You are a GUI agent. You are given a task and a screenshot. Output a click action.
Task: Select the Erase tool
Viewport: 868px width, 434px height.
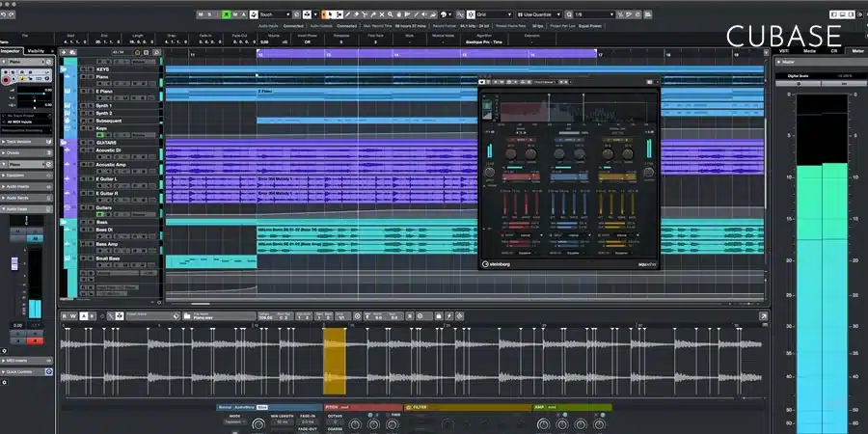point(357,14)
